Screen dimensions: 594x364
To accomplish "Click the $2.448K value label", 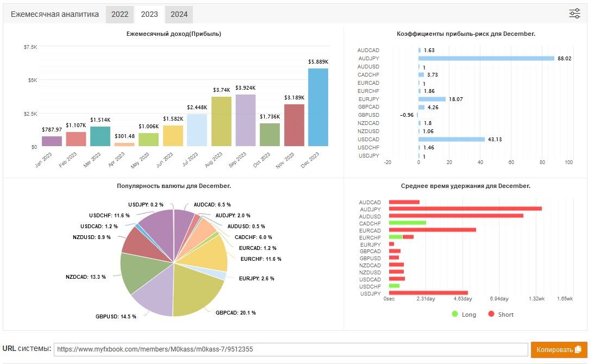I will pyautogui.click(x=197, y=108).
